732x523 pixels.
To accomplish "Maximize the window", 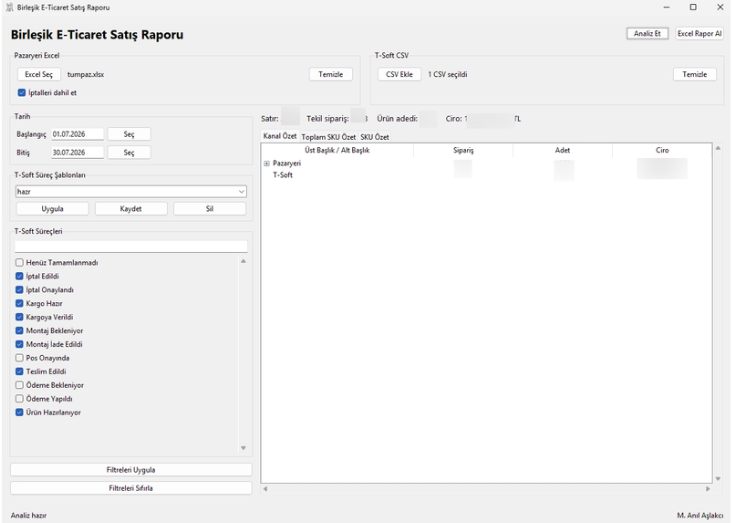I will (x=693, y=7).
